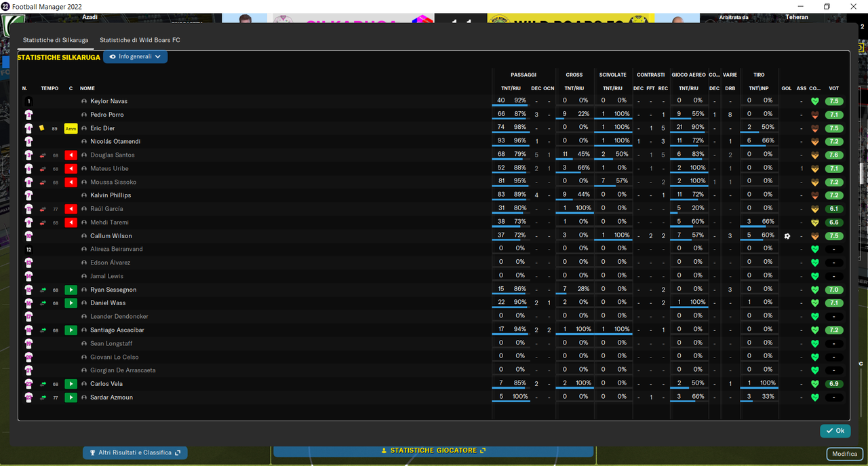Switch to Statistiche di Silkaruga tab
The height and width of the screenshot is (466, 868).
(x=56, y=40)
